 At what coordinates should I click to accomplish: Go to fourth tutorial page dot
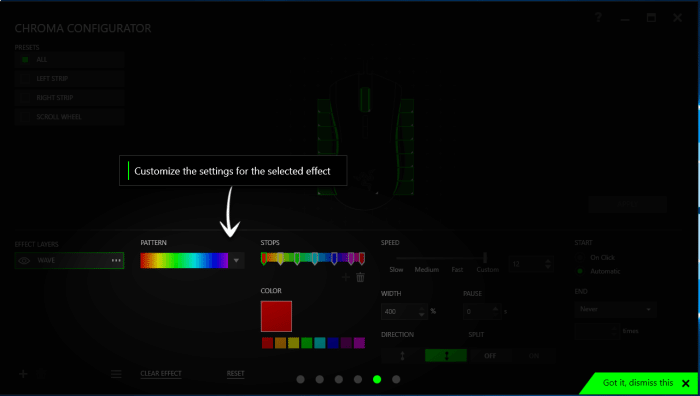358,379
